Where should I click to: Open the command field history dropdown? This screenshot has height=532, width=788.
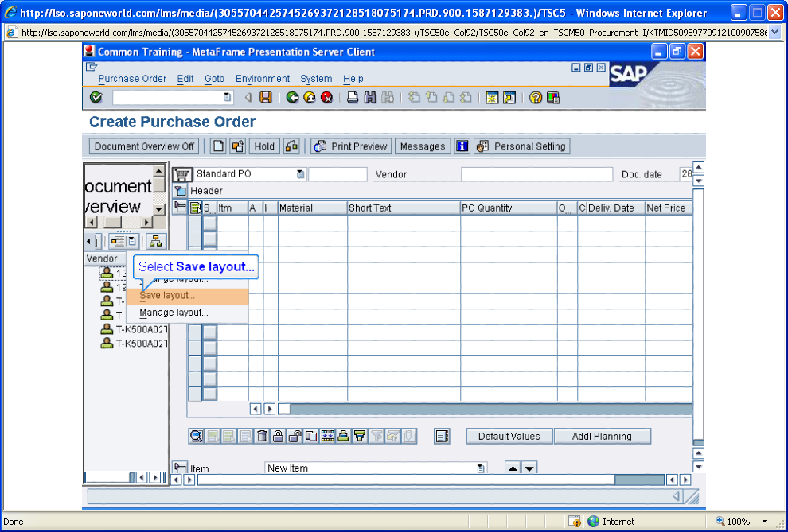227,97
